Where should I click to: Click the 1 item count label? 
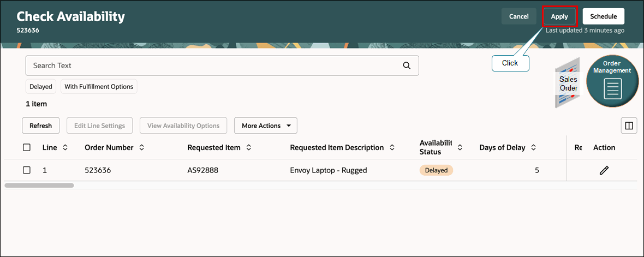[36, 104]
